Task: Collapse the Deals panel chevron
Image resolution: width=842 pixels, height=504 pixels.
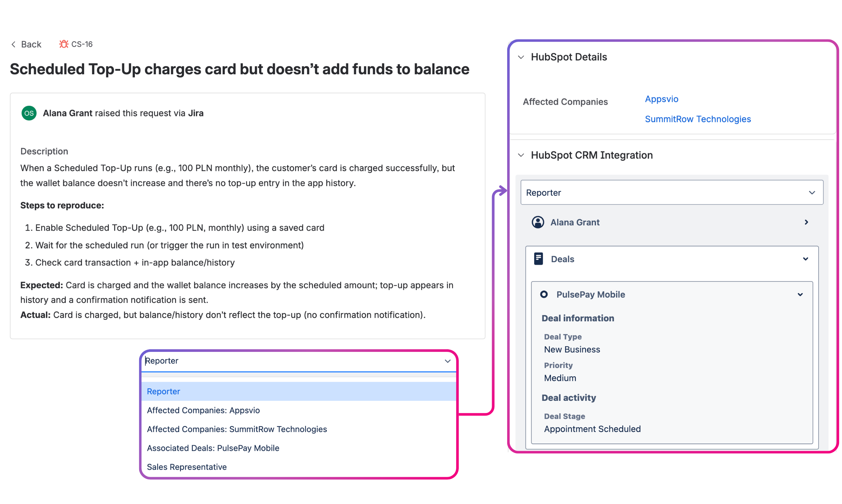Action: [x=805, y=259]
